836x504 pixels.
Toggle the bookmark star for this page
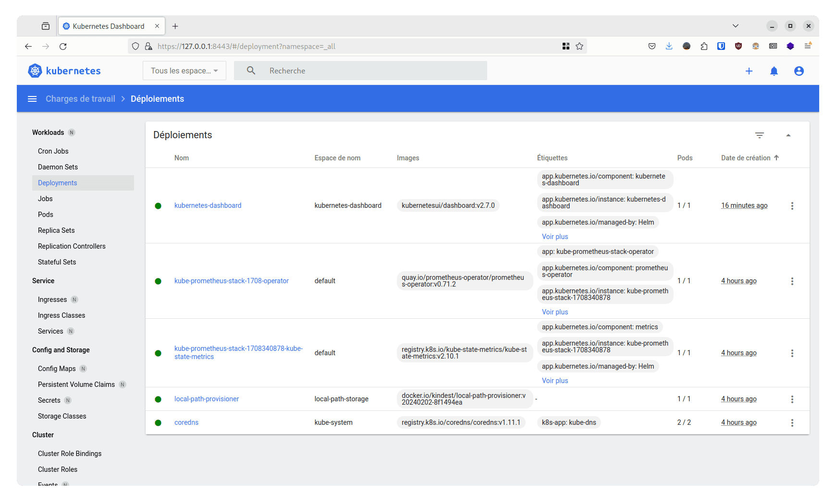point(579,46)
